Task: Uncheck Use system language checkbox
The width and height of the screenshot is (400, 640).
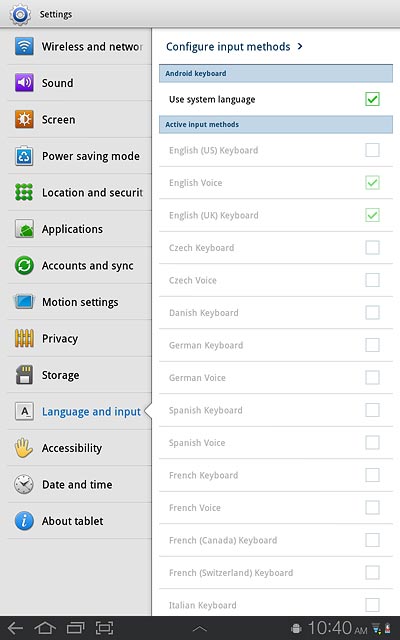Action: click(x=372, y=99)
